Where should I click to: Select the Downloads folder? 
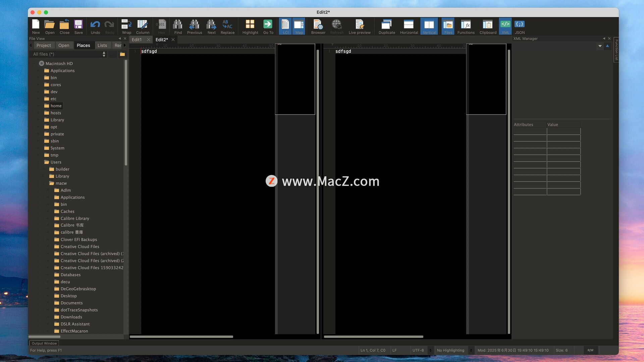tap(71, 317)
